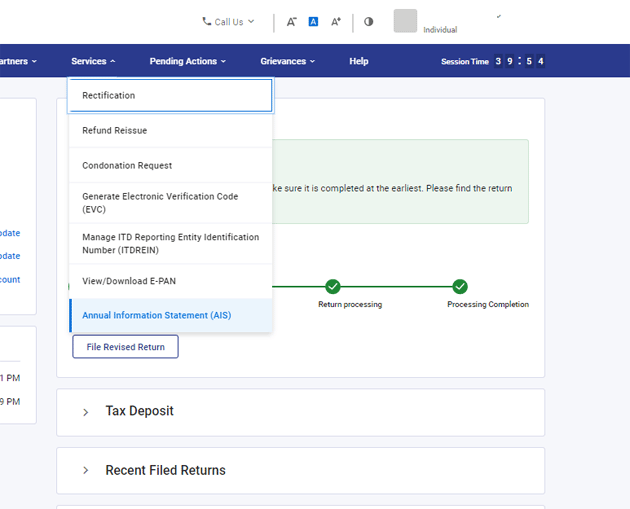This screenshot has width=630, height=509.
Task: Choose Refund Reissue from the menu
Action: (x=170, y=131)
